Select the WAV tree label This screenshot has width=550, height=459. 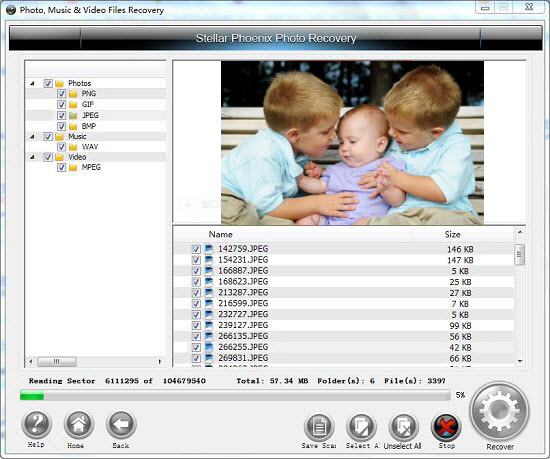point(90,147)
